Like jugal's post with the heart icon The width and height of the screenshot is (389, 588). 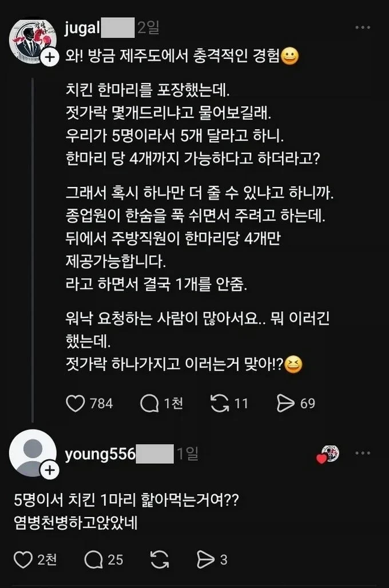[76, 403]
